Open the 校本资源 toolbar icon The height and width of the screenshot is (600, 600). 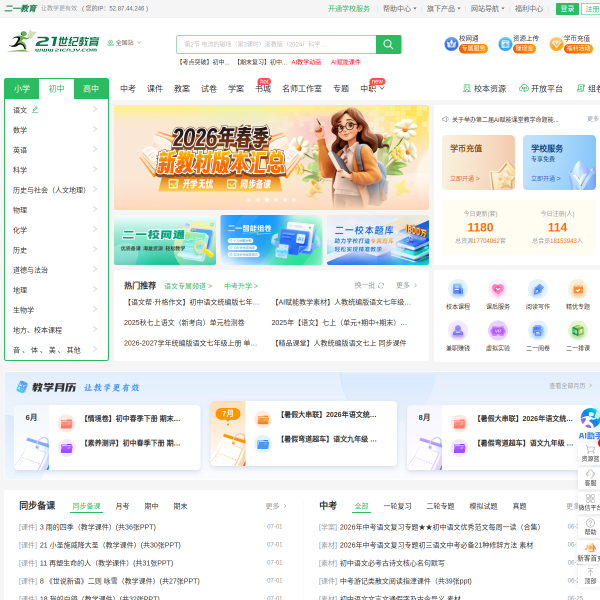(x=467, y=88)
